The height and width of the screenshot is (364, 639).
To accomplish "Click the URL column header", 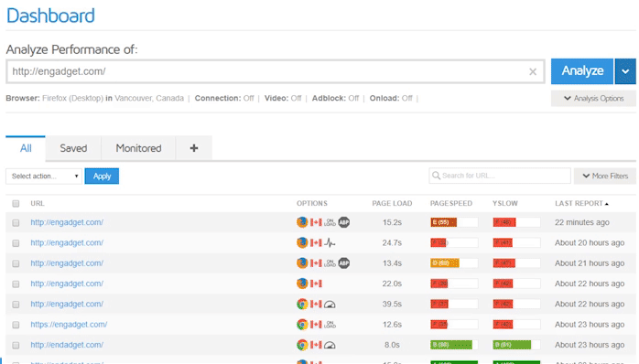I will (38, 203).
